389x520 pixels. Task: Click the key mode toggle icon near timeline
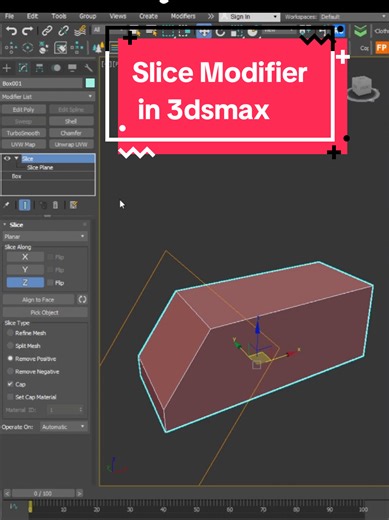coord(13,506)
